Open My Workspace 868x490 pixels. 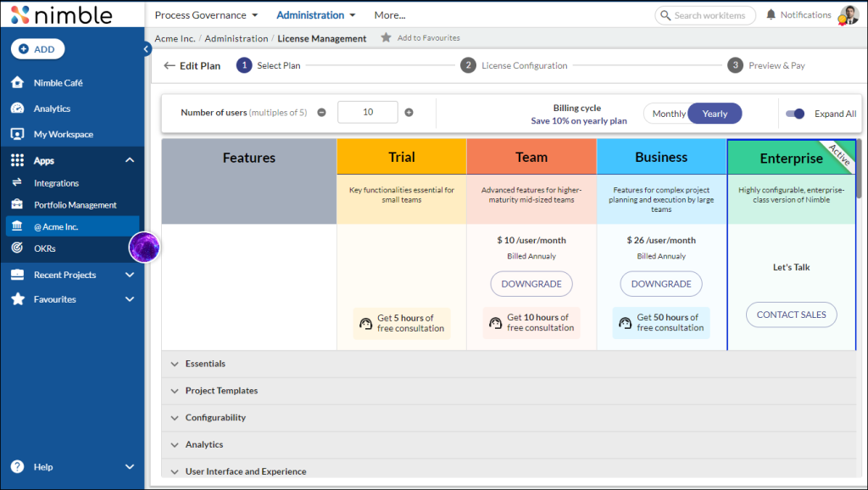59,134
